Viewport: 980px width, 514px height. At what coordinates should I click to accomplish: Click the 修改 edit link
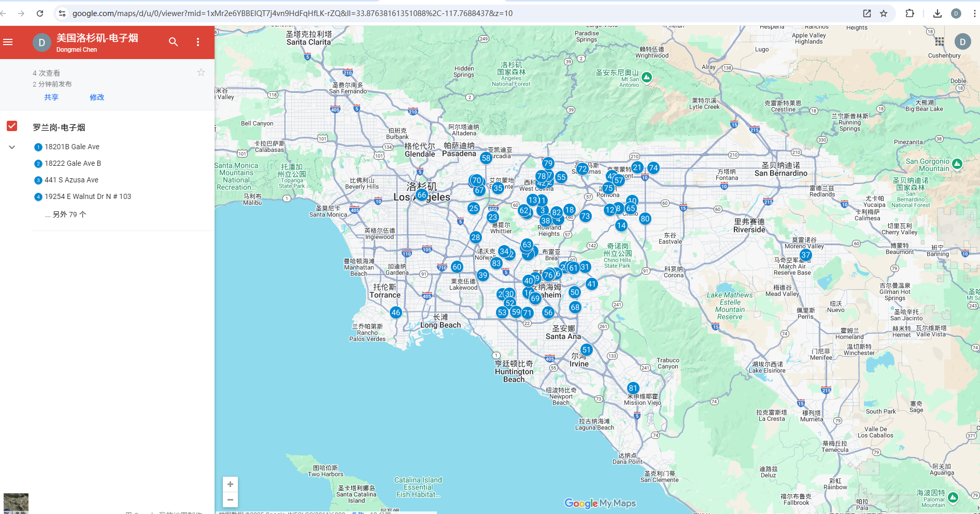click(97, 97)
